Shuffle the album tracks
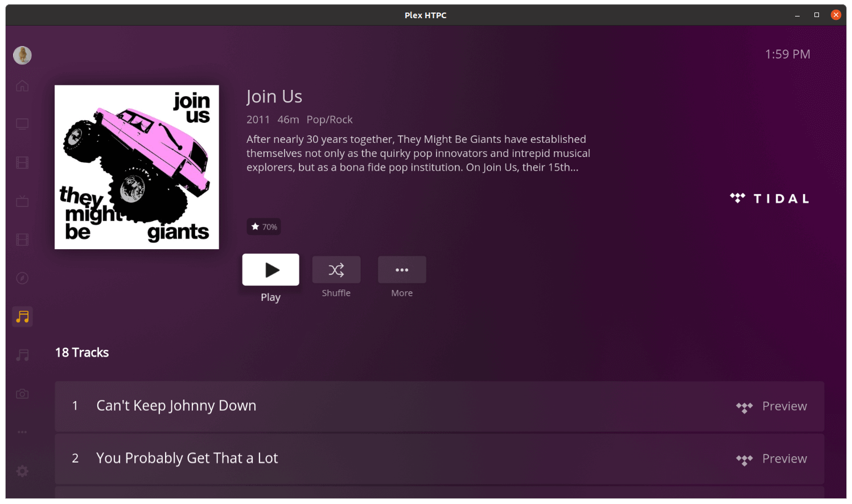 [336, 270]
